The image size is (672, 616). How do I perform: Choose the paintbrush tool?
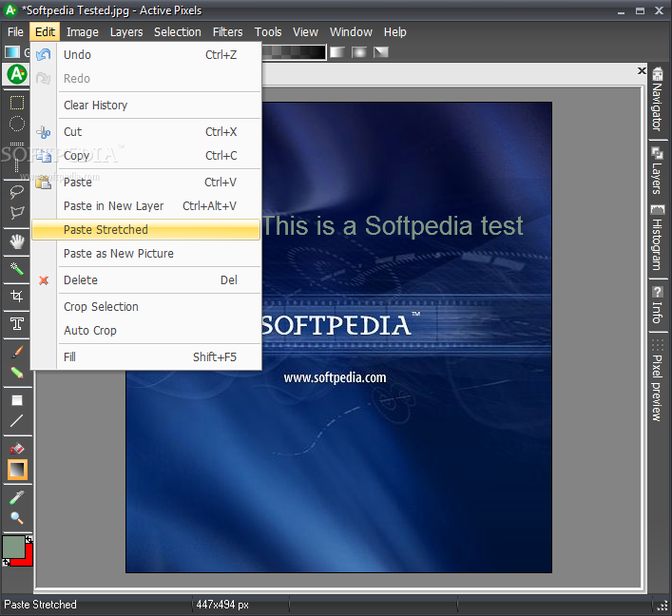[17, 352]
